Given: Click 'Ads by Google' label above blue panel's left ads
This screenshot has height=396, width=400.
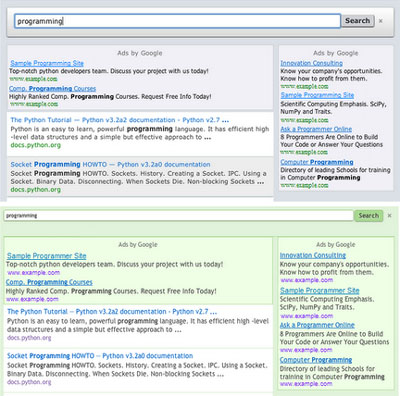Looking at the screenshot, I should coord(140,53).
